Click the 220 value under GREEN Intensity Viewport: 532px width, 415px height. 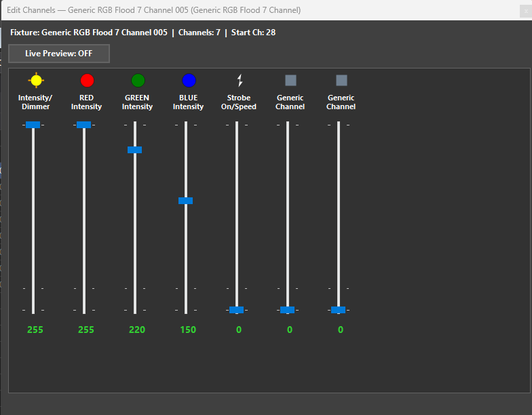pos(137,330)
